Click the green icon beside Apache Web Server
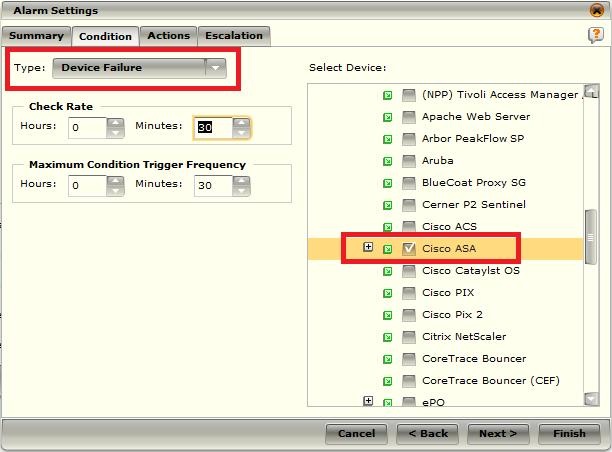Viewport: 612px width, 452px height. pyautogui.click(x=388, y=117)
